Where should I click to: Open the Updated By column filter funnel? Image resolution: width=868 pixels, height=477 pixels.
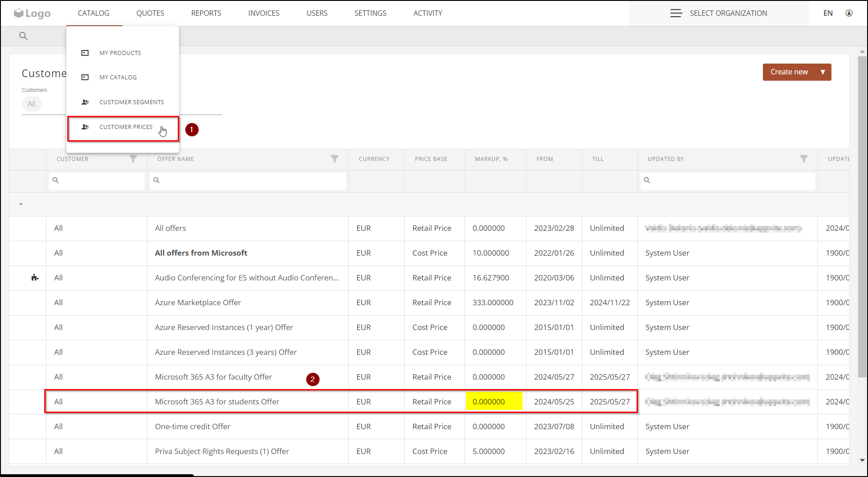pos(804,159)
